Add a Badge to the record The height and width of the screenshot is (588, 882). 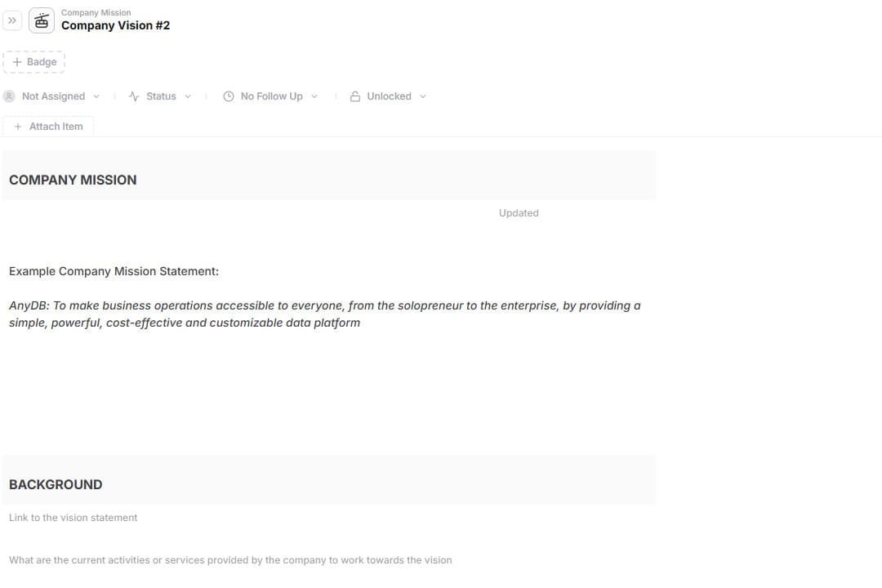[33, 62]
